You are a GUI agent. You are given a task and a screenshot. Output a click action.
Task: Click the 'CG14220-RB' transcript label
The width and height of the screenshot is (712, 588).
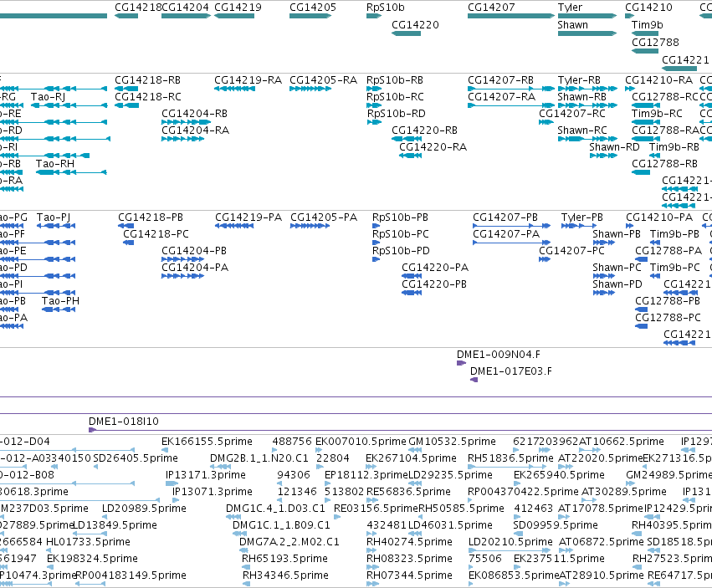pos(424,130)
